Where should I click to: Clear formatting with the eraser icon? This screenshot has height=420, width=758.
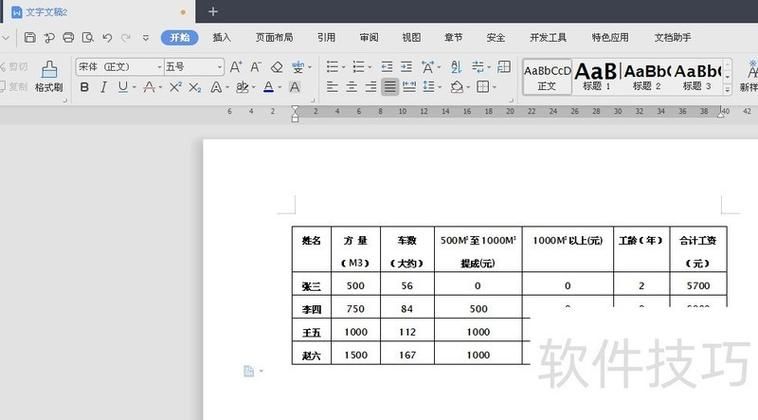coord(277,67)
